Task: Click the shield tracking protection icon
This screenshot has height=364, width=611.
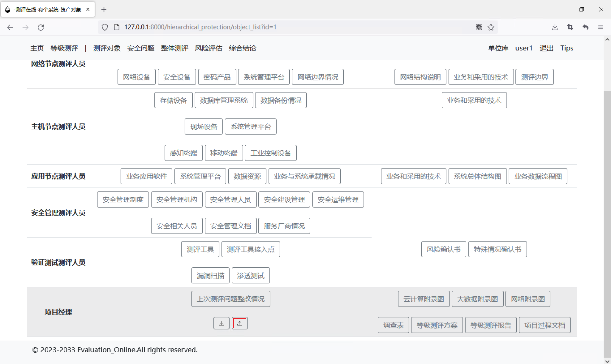Action: click(x=105, y=27)
